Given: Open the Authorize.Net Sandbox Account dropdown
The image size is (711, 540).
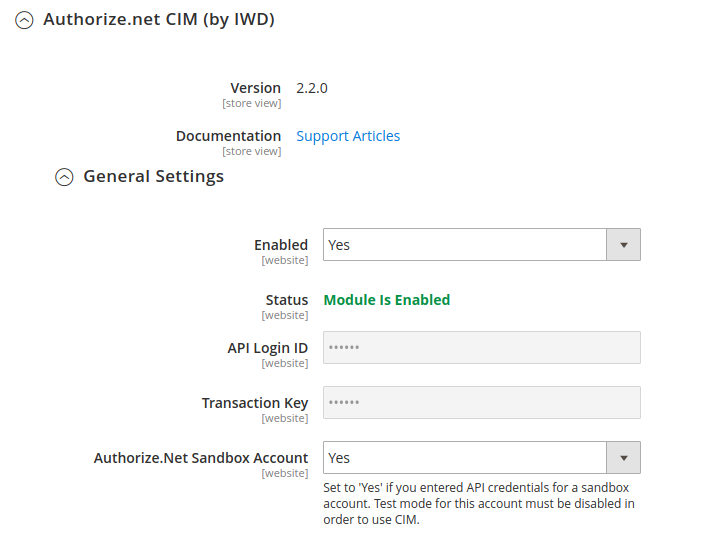Looking at the screenshot, I should point(482,457).
